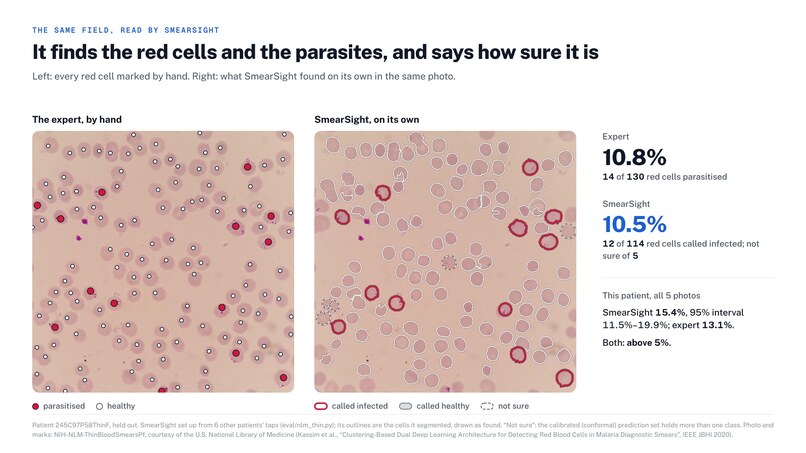Viewport: 806px width, 453px height.
Task: Click the '14 of 130 red cells parasitised' text
Action: point(665,177)
